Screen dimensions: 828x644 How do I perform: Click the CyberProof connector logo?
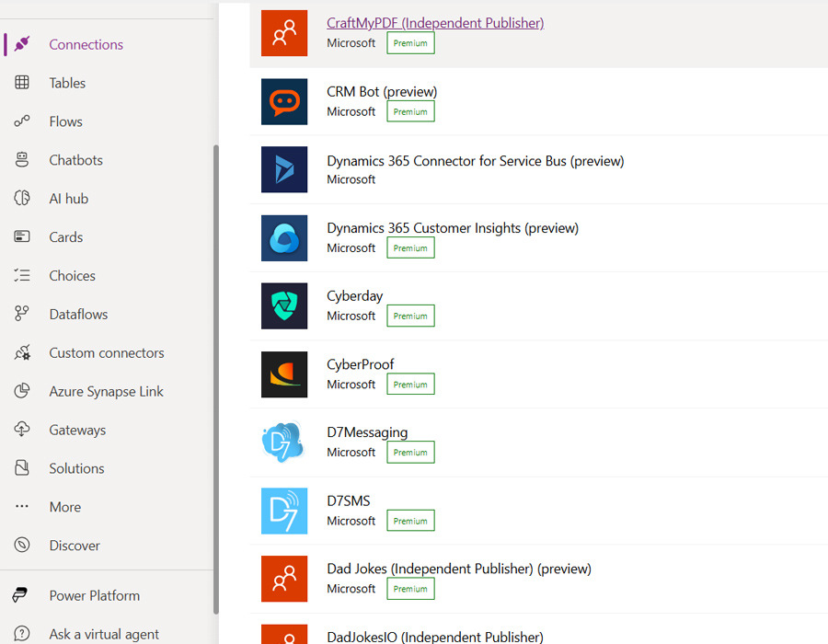click(x=284, y=374)
